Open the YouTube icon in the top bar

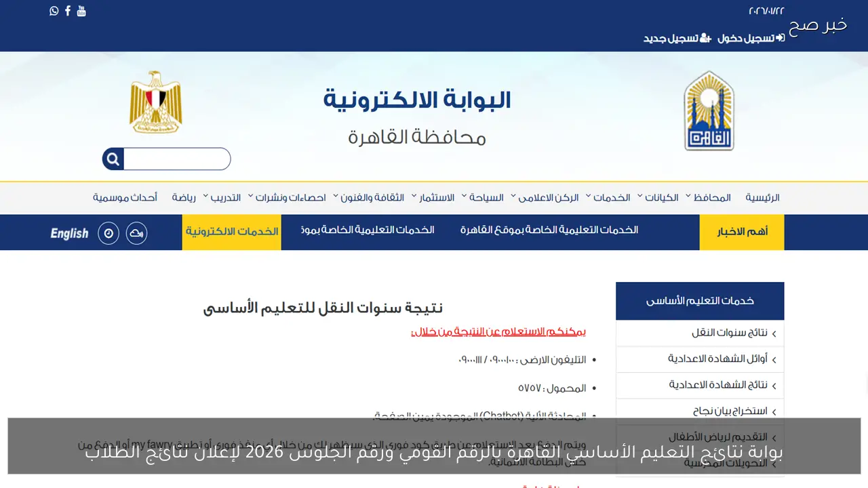pyautogui.click(x=81, y=11)
